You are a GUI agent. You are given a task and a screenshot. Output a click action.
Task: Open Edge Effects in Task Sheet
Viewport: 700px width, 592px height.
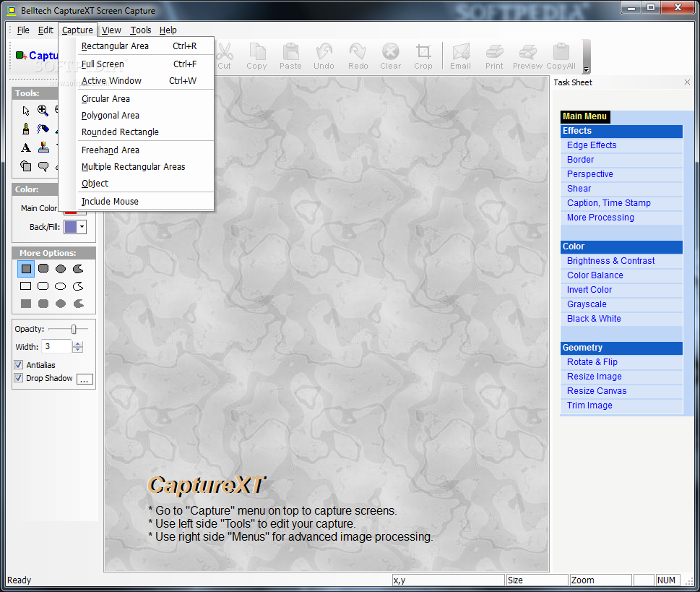tap(592, 145)
